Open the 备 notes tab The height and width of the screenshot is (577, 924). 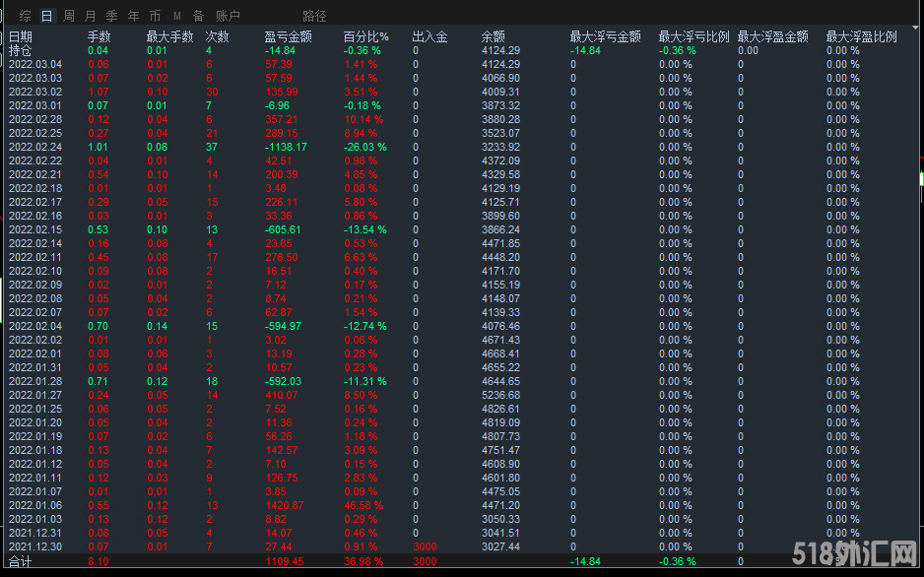198,16
